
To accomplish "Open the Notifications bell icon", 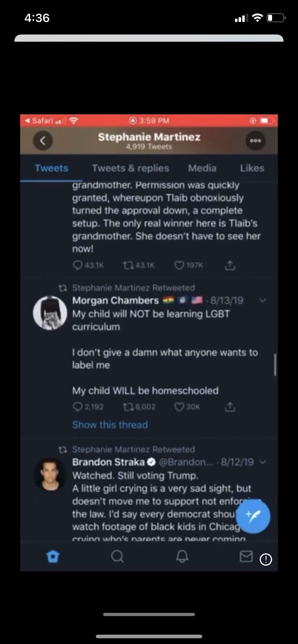I will (182, 557).
